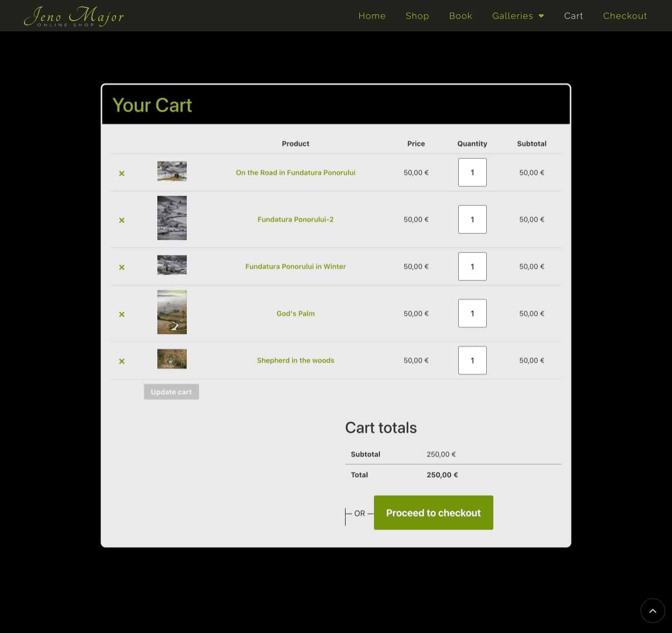Remove Fundatura Ponorului-2 from the cart
The width and height of the screenshot is (672, 633).
[122, 220]
